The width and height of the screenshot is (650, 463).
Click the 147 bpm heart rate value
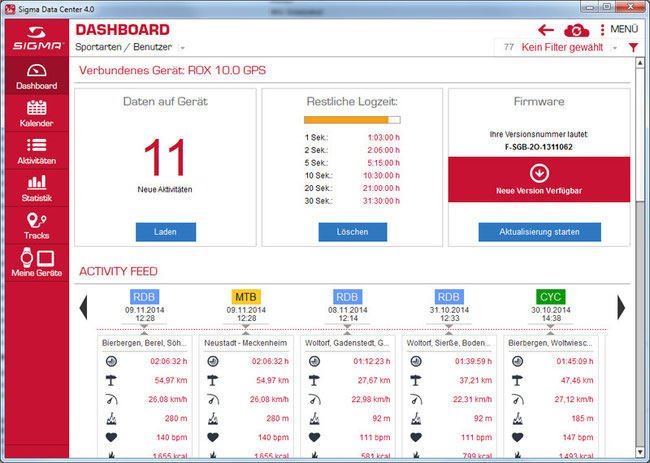tap(578, 437)
